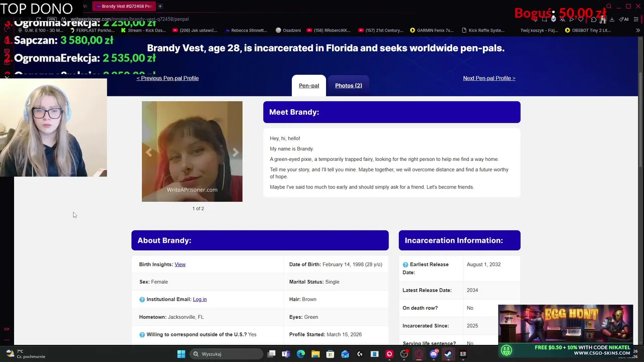The height and width of the screenshot is (362, 644).
Task: Open OBSBOT Tiny 2 Lite bookmark
Action: coord(588,30)
